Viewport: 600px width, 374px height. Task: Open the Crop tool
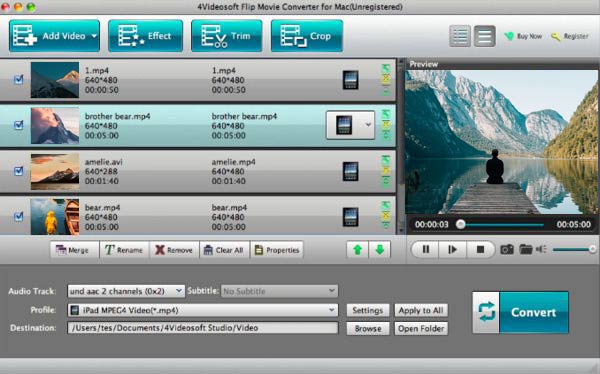tap(307, 36)
